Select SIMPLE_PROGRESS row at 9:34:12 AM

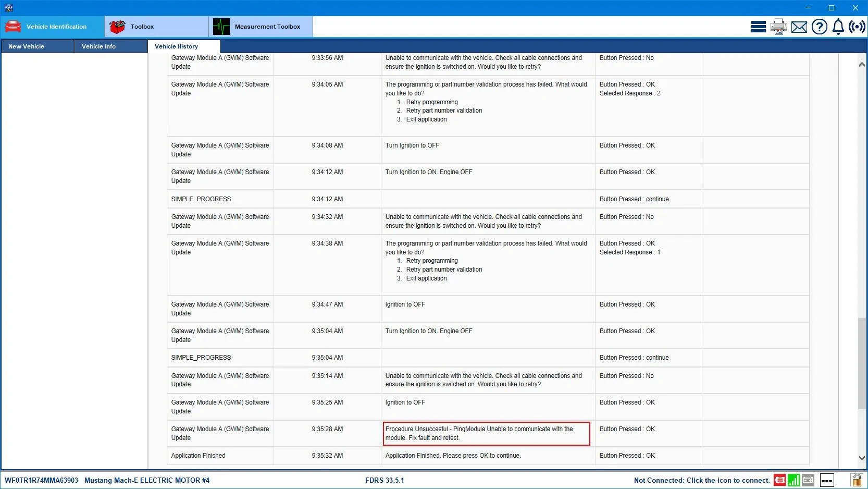[201, 199]
